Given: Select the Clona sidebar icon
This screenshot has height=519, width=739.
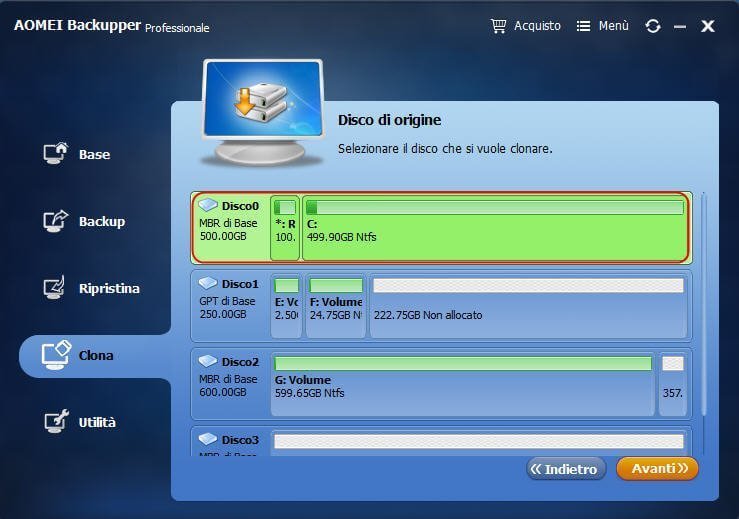Looking at the screenshot, I should pyautogui.click(x=56, y=354).
